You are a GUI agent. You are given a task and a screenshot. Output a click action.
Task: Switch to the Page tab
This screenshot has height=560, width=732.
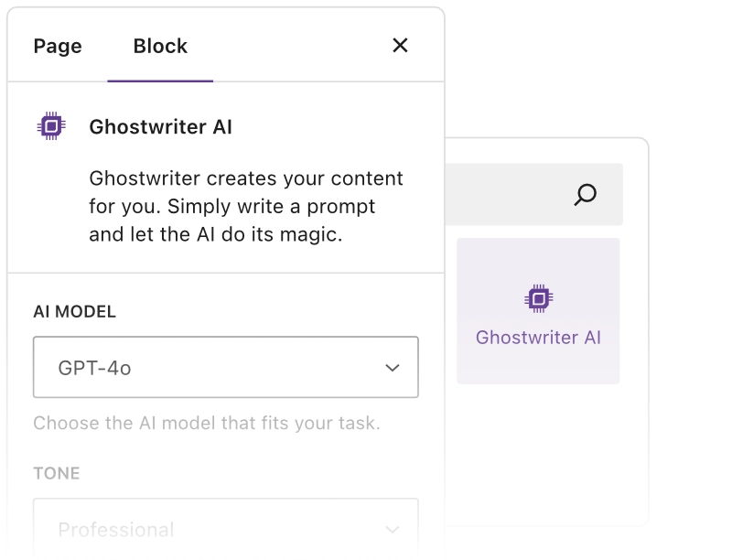pos(58,46)
